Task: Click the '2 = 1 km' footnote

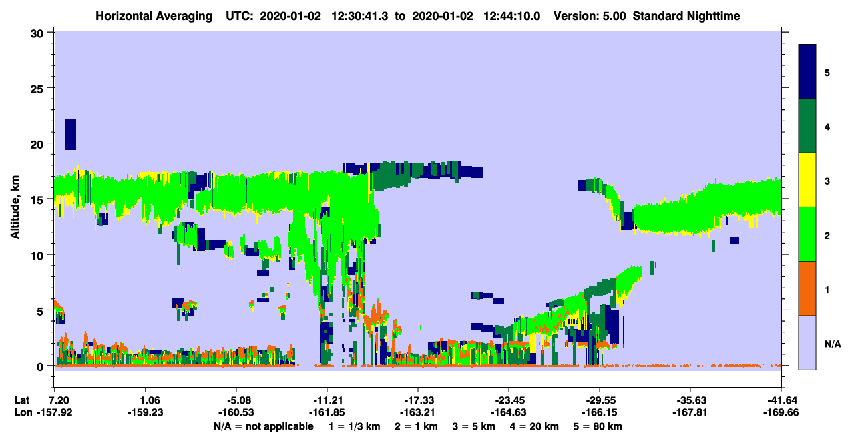Action: coord(416,426)
